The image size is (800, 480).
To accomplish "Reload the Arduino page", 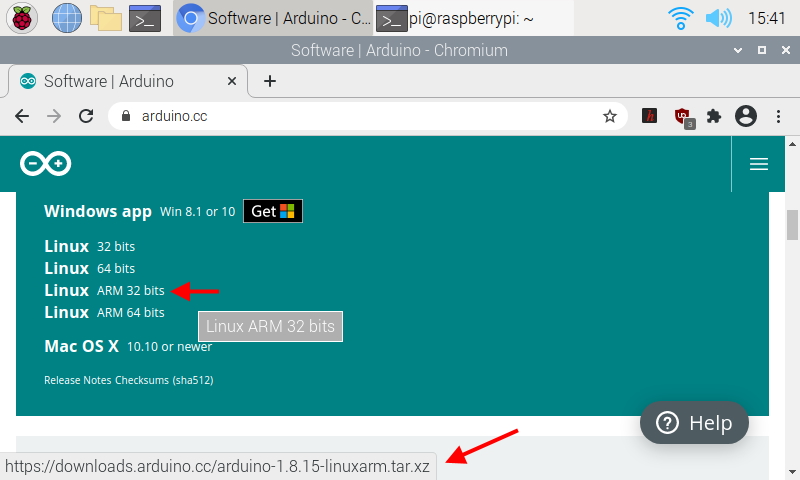I will (x=86, y=116).
